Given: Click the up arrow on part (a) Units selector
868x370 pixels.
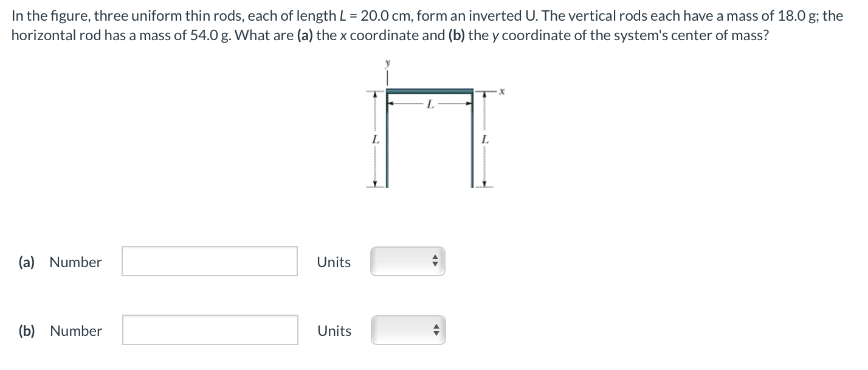Looking at the screenshot, I should point(435,257).
